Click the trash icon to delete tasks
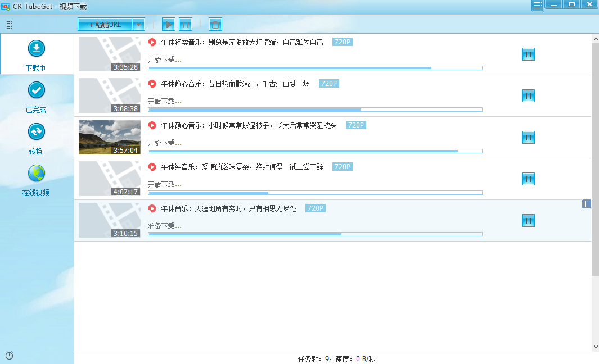 click(215, 24)
